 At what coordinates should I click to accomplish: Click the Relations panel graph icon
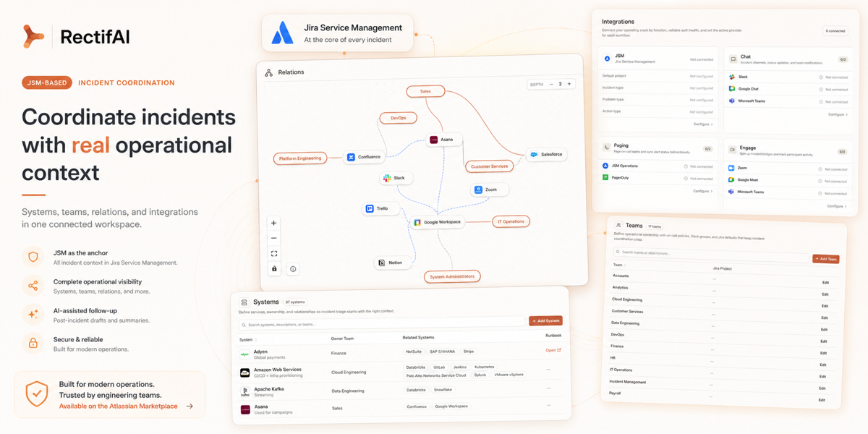268,72
